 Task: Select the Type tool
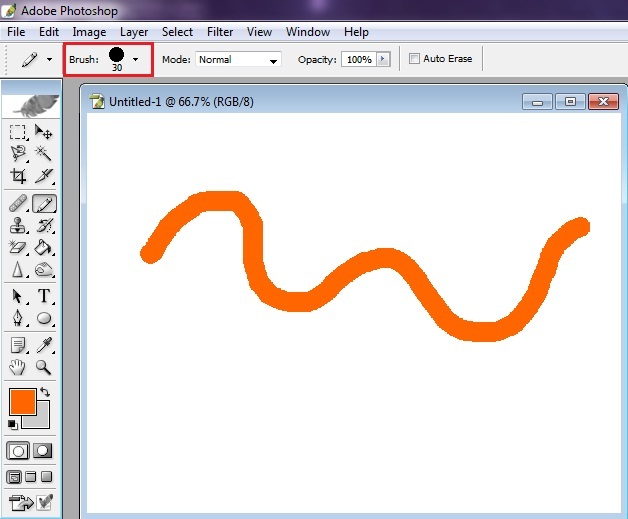click(43, 296)
